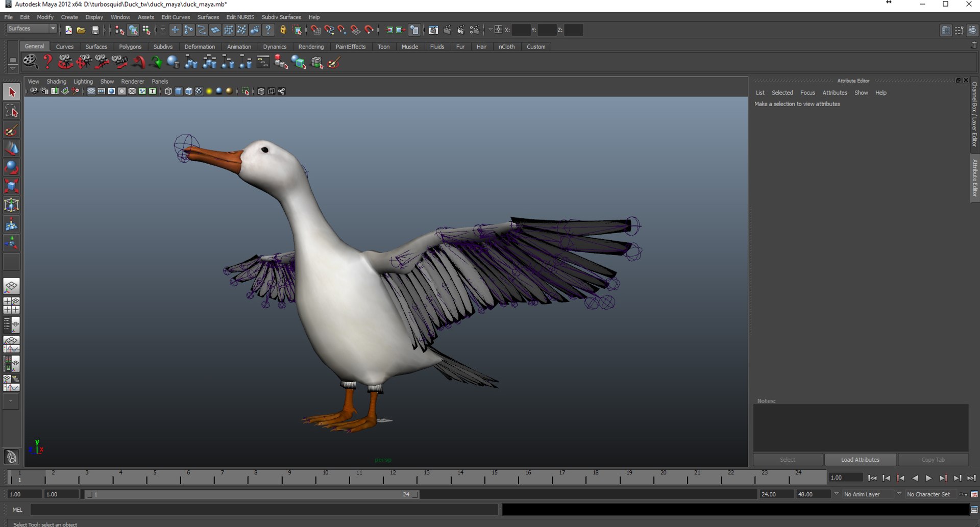Expand the No Anim Layer dropdown arrow
Viewport: 980px width, 527px height.
836,494
